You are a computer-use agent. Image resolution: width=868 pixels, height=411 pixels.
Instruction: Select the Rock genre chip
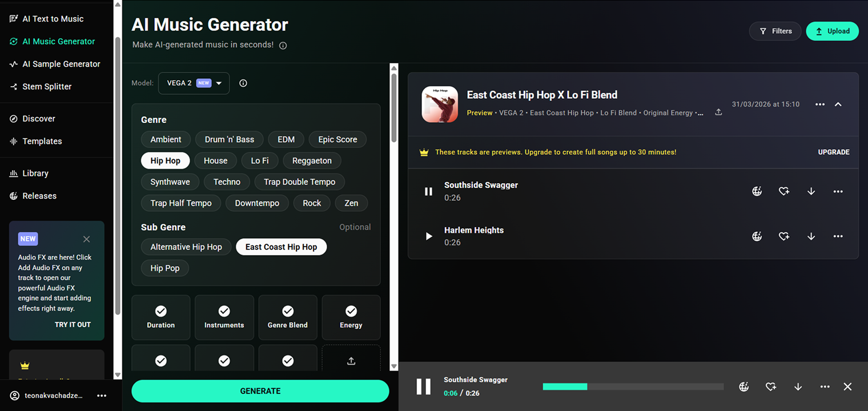point(312,203)
